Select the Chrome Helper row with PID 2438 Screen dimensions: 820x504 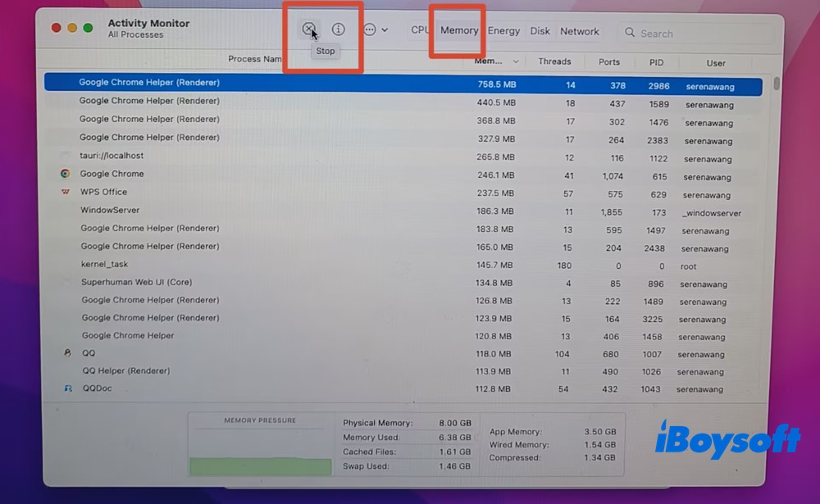[x=403, y=247]
